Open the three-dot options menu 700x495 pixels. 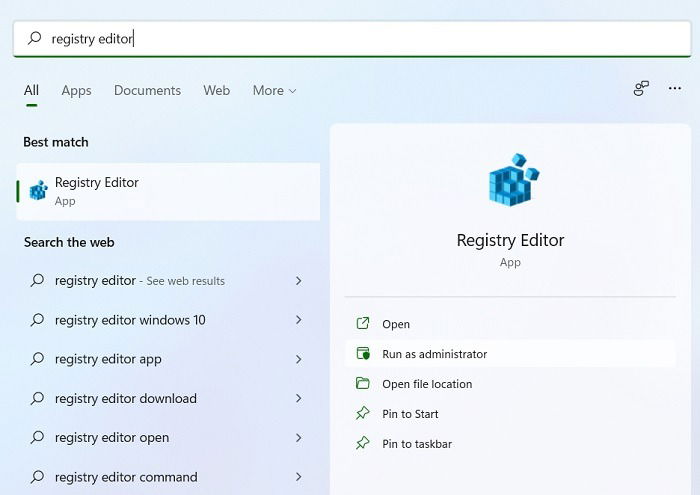click(675, 88)
